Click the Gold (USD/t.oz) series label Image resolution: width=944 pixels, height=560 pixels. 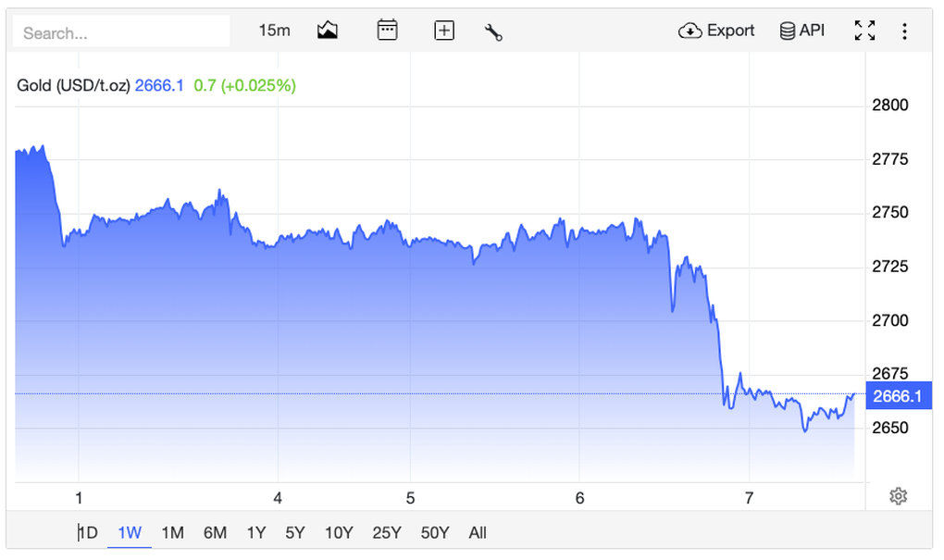point(74,85)
